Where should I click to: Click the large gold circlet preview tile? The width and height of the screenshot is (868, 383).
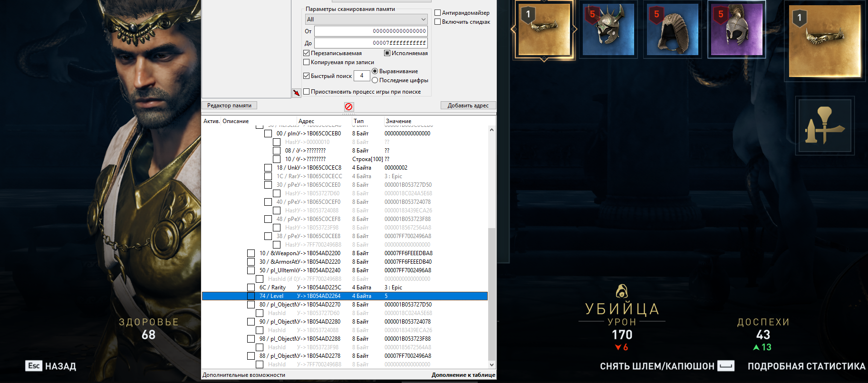[x=825, y=41]
